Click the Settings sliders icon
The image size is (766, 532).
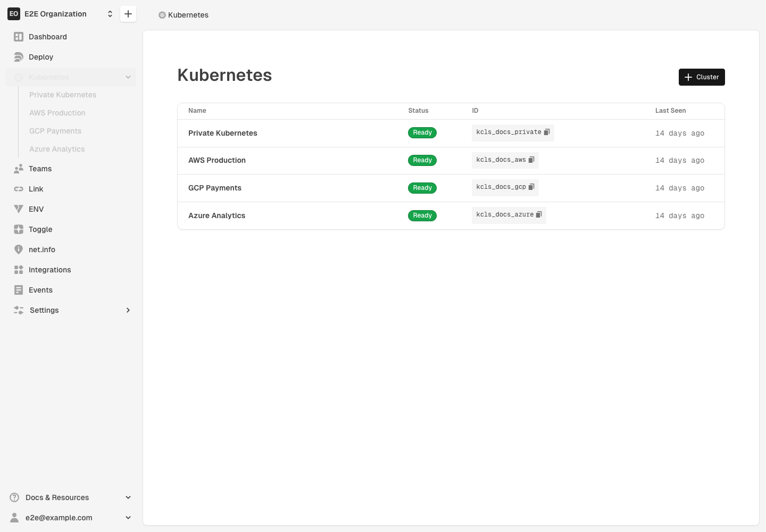pos(19,310)
